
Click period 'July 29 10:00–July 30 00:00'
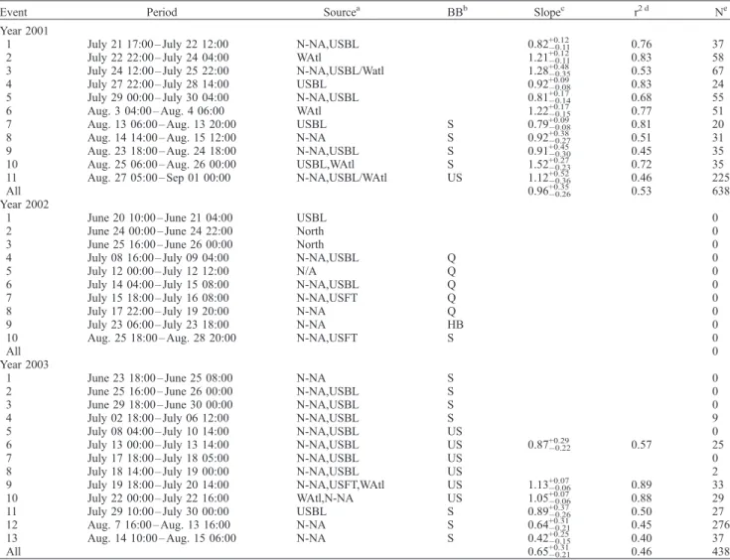click(x=158, y=511)
